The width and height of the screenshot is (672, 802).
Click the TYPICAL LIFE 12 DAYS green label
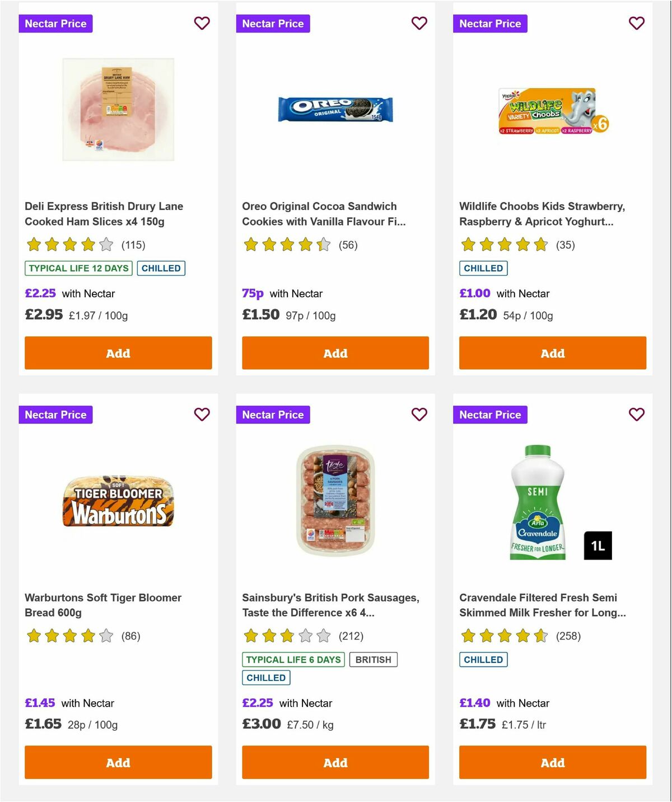(x=78, y=268)
